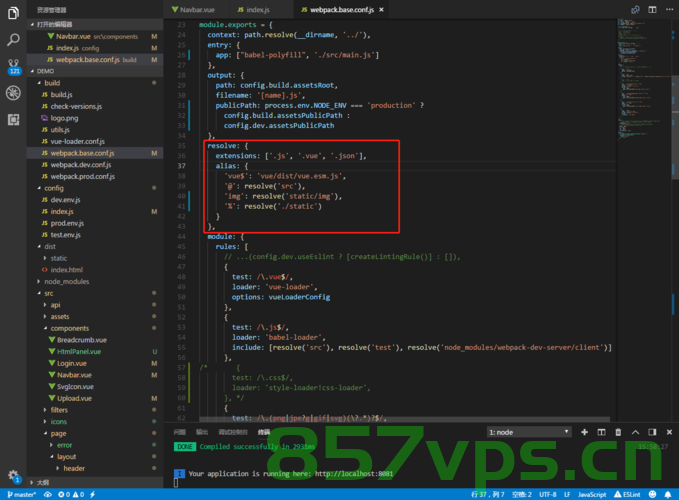Split the editor with the split icon
679x500 pixels.
pos(652,10)
